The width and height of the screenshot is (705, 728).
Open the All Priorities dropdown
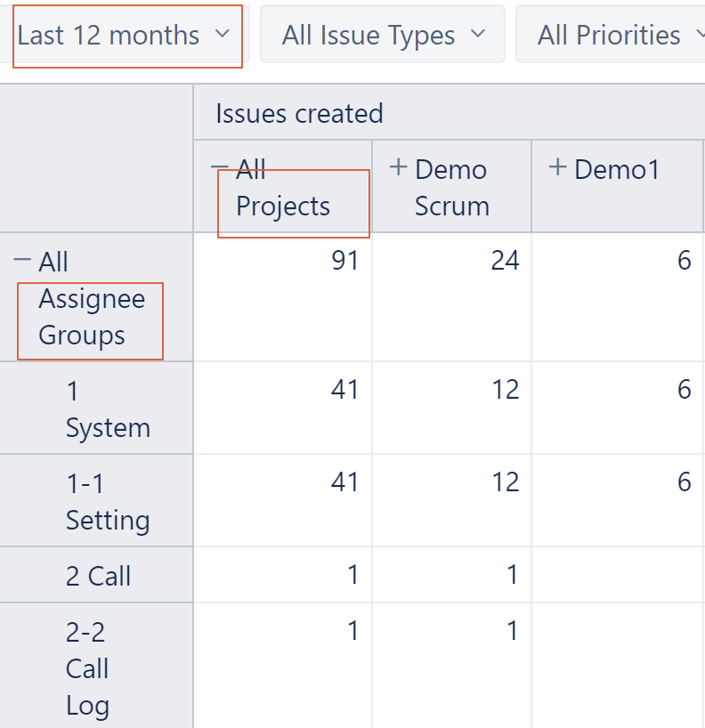coord(610,35)
